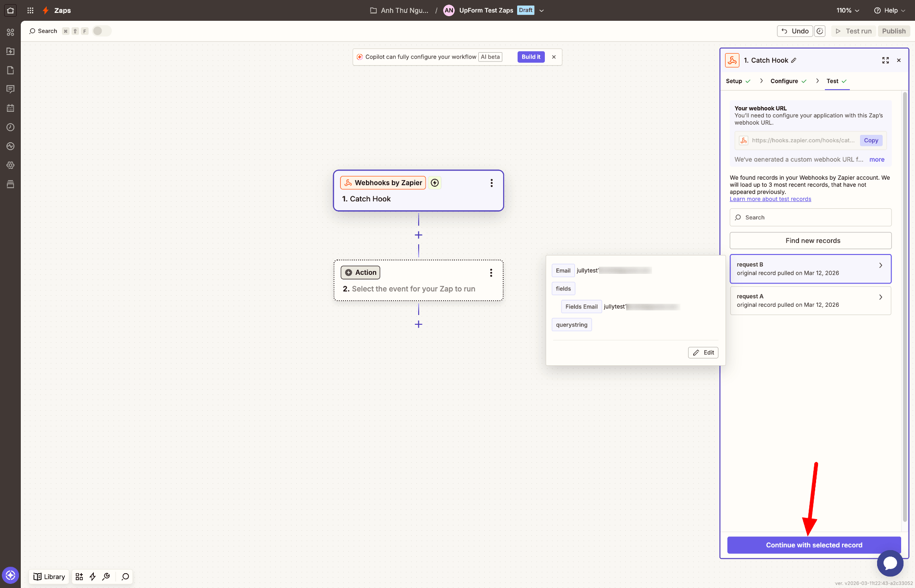Select the Action step chip
915x588 pixels.
(x=360, y=273)
